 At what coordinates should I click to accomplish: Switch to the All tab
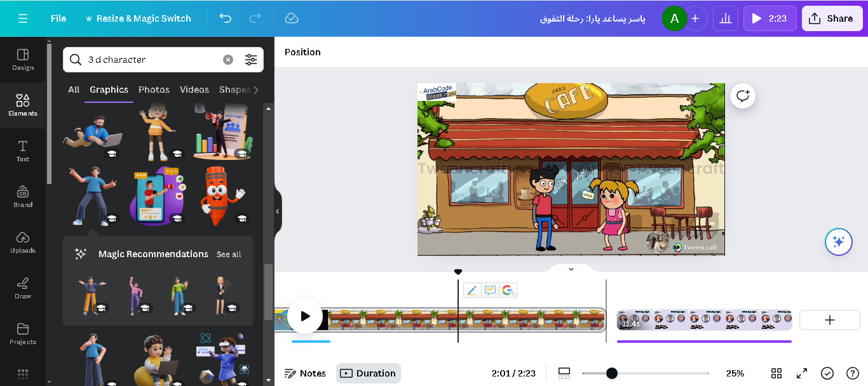pyautogui.click(x=74, y=90)
